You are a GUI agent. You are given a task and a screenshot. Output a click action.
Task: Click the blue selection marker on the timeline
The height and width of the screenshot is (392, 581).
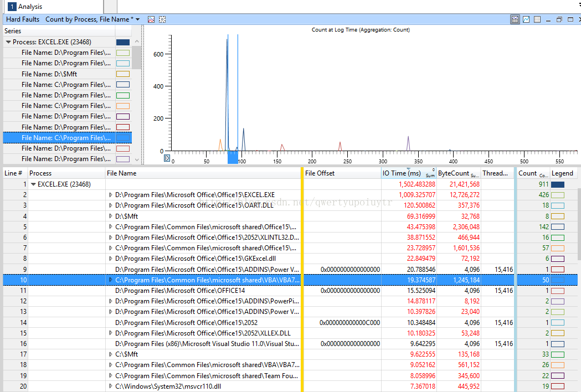[x=233, y=157]
